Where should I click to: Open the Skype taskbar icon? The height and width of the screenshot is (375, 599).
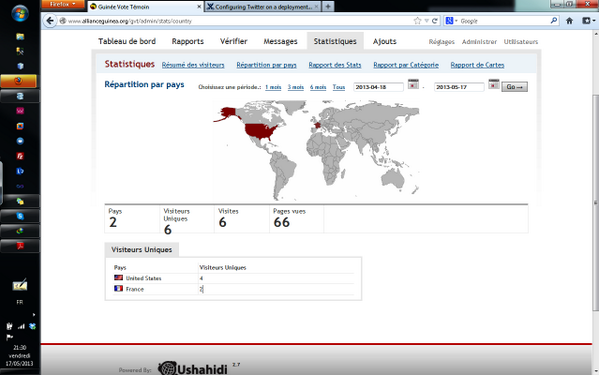pos(20,216)
